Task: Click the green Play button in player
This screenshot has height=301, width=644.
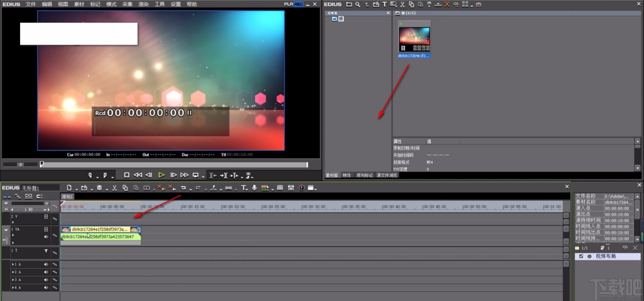Action: pyautogui.click(x=161, y=175)
